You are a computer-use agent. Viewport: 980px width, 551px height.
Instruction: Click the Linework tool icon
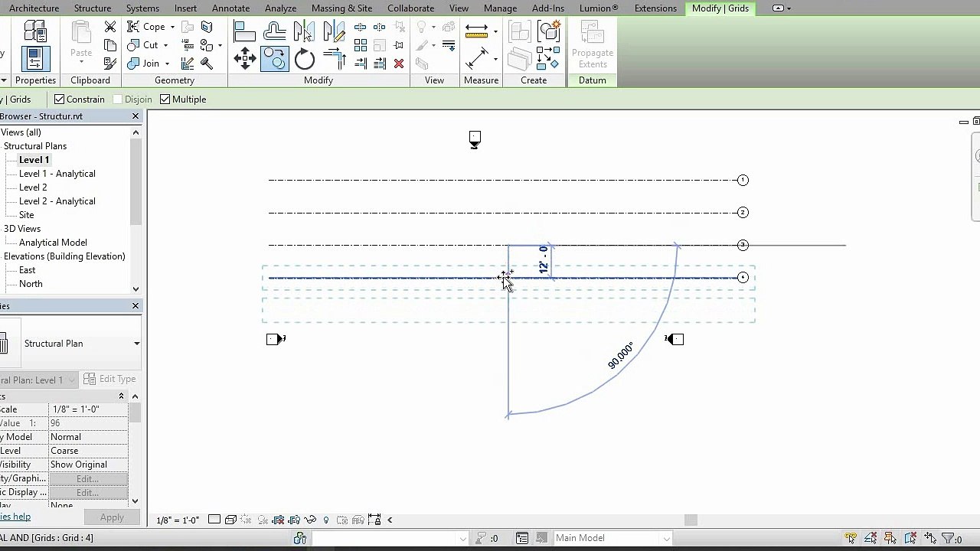(449, 46)
